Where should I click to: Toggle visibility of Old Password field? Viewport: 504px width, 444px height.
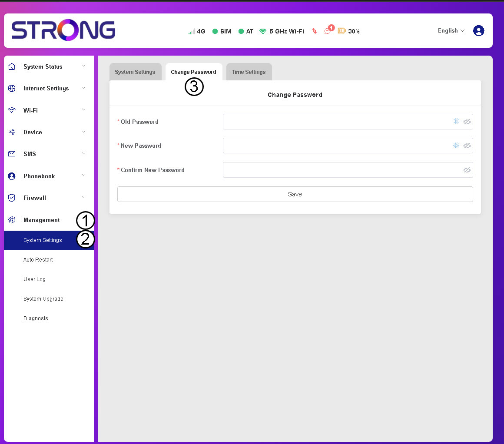tap(467, 122)
